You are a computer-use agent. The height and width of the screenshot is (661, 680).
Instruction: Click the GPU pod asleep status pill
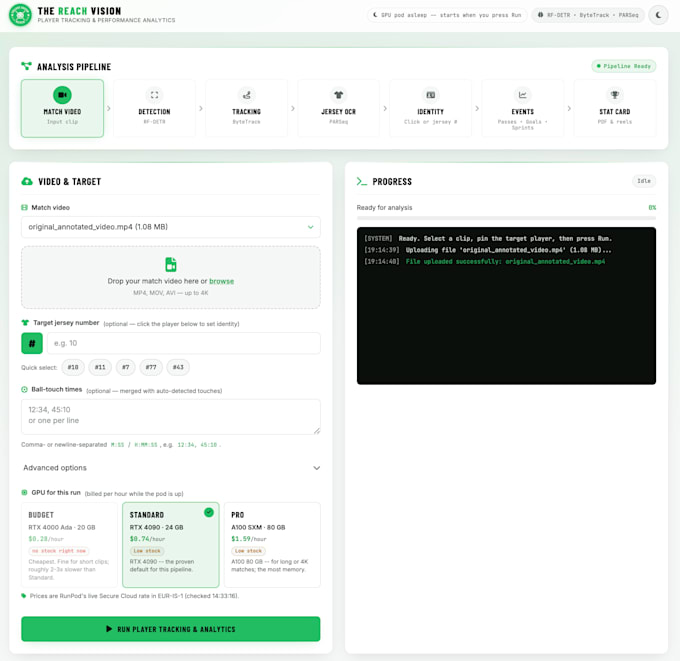[447, 15]
